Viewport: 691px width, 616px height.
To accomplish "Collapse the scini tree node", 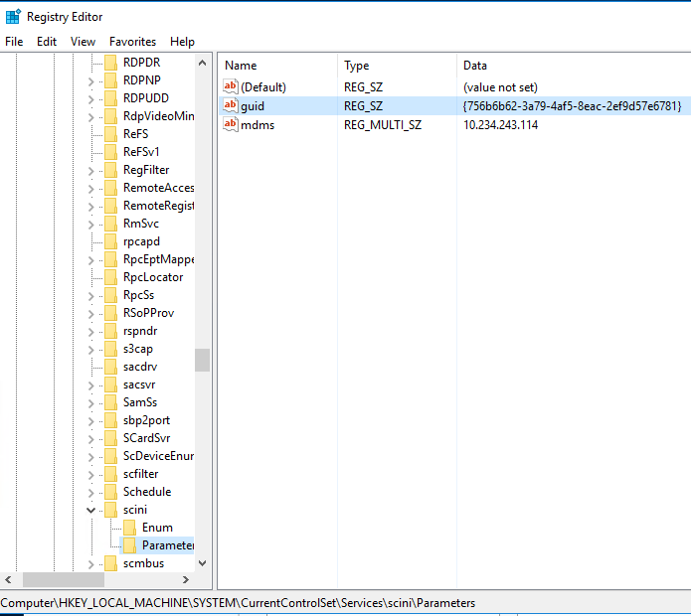I will 90,511.
